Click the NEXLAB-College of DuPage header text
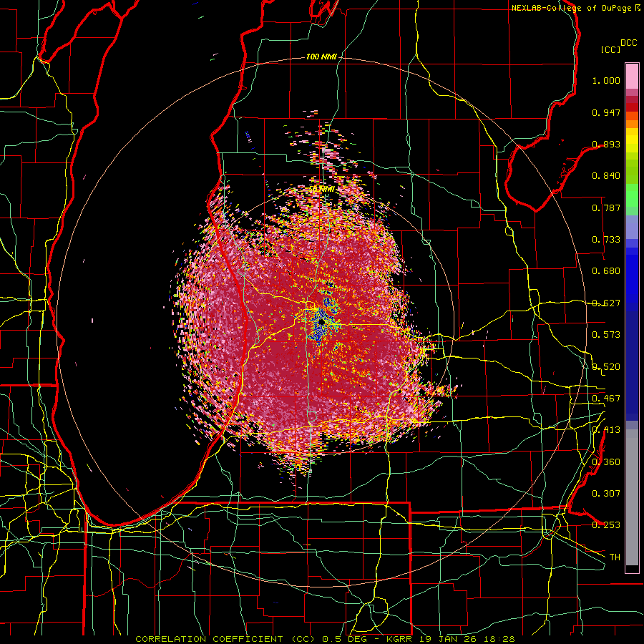This screenshot has width=644, height=644. [571, 8]
